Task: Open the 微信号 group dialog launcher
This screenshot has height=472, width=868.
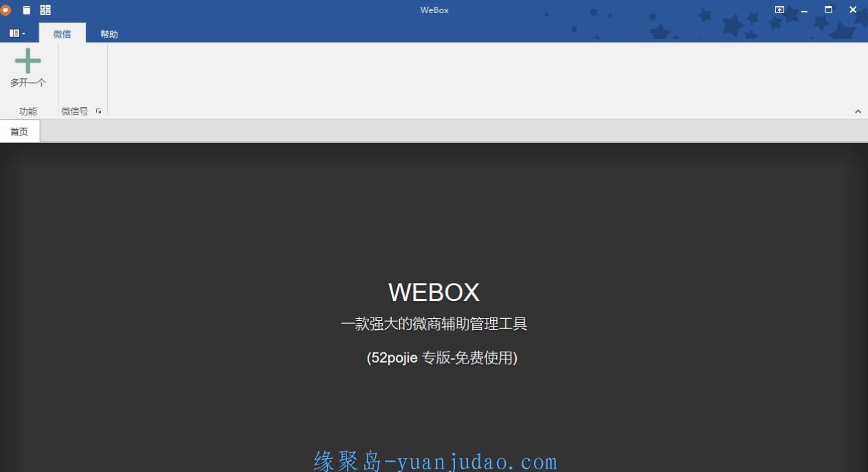Action: click(x=99, y=111)
